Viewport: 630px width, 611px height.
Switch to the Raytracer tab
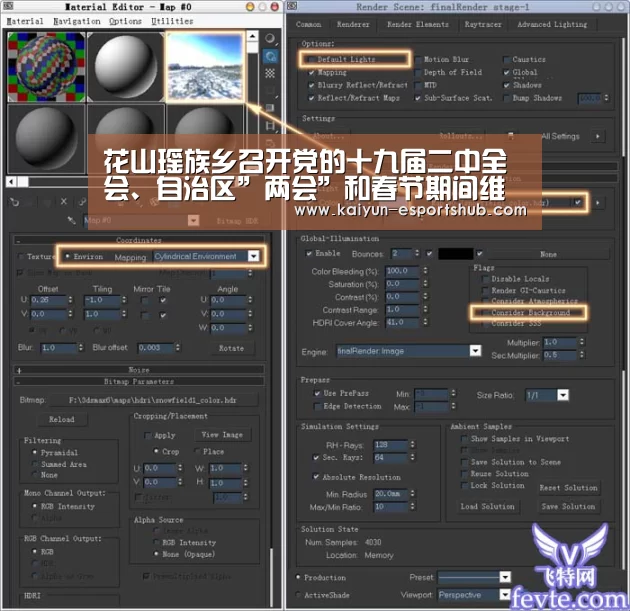[x=483, y=25]
